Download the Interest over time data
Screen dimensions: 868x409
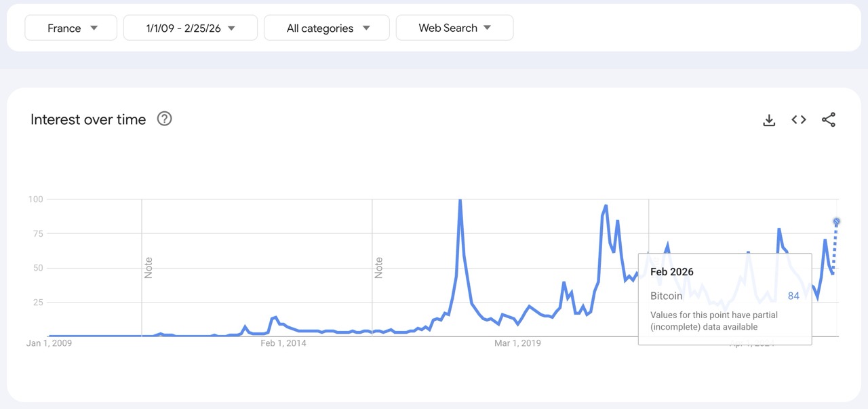click(769, 119)
